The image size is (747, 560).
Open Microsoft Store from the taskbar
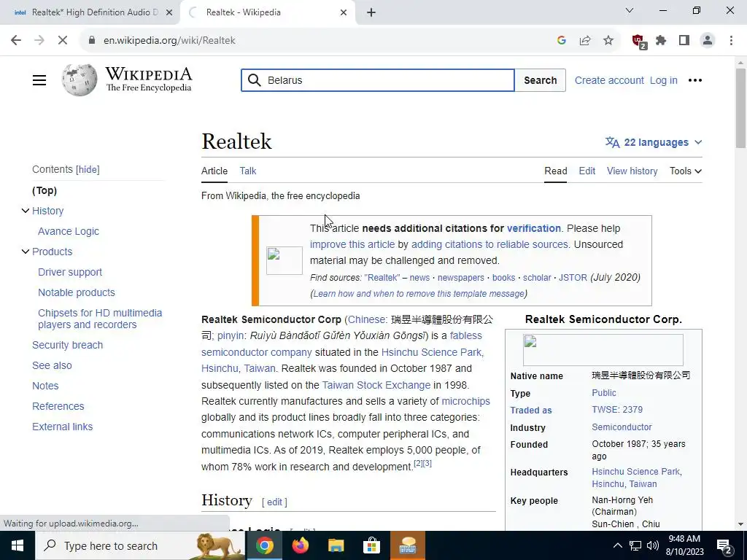point(371,545)
